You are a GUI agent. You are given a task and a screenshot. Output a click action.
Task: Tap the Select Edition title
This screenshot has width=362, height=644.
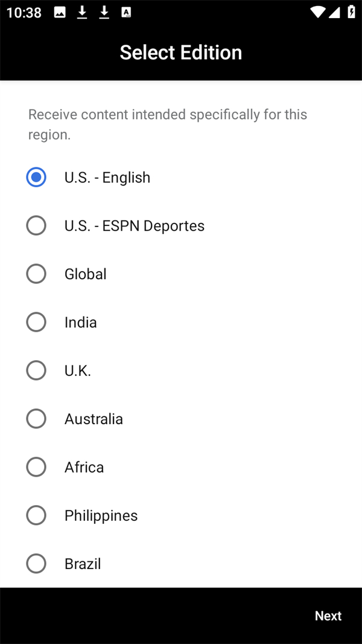point(180,53)
